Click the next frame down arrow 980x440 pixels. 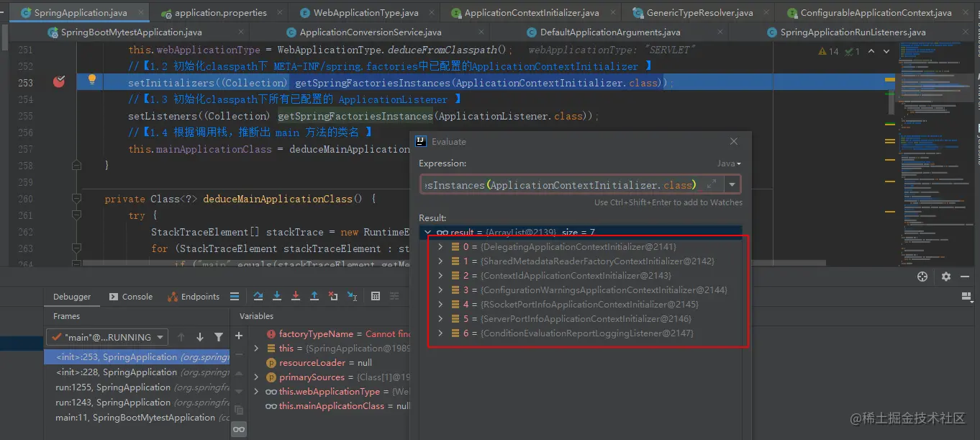(x=200, y=337)
